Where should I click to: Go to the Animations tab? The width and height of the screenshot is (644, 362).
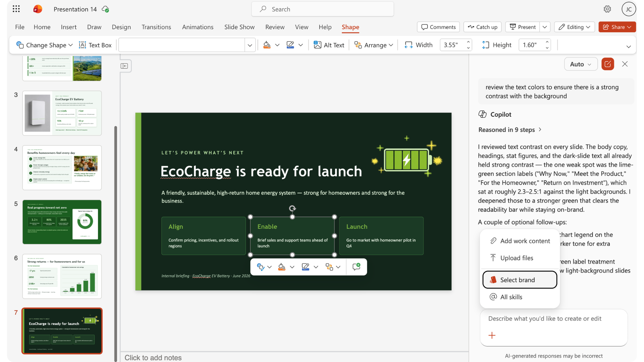tap(198, 27)
